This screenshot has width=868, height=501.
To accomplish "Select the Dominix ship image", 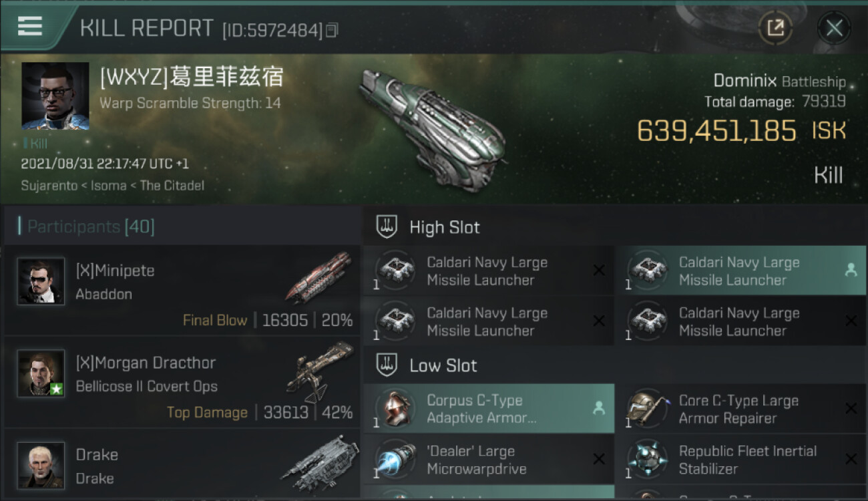I will (433, 118).
